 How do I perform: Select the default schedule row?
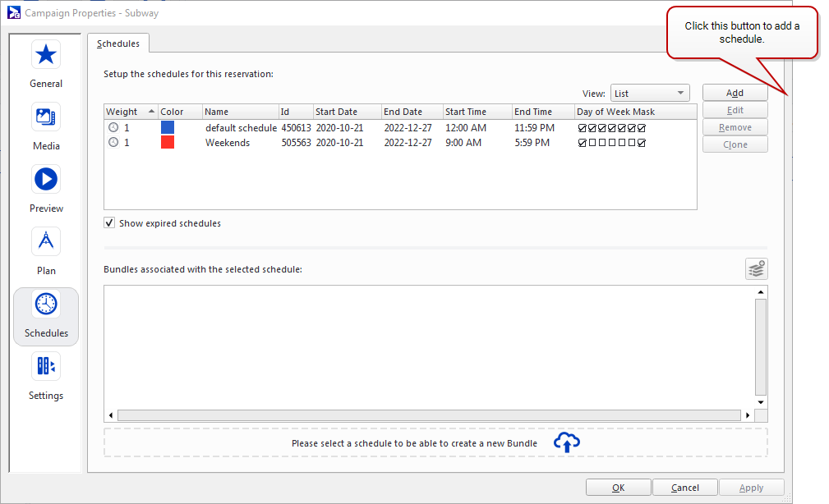(241, 128)
